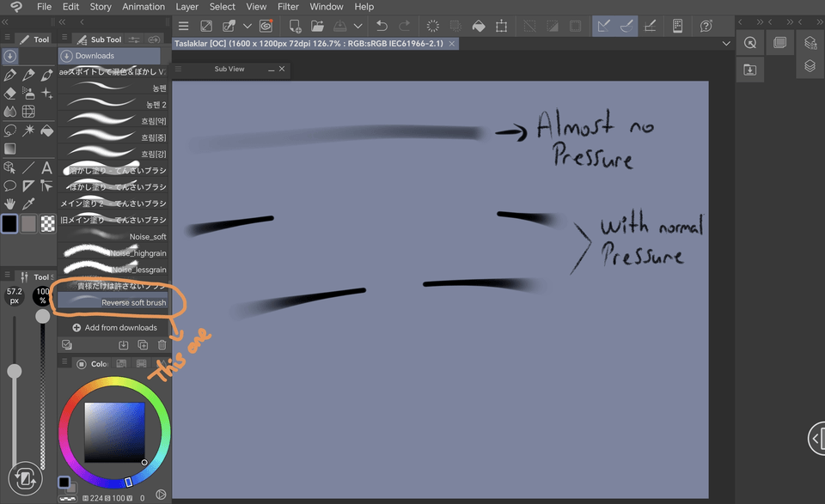Toggle Snap to Ruler

tap(603, 26)
